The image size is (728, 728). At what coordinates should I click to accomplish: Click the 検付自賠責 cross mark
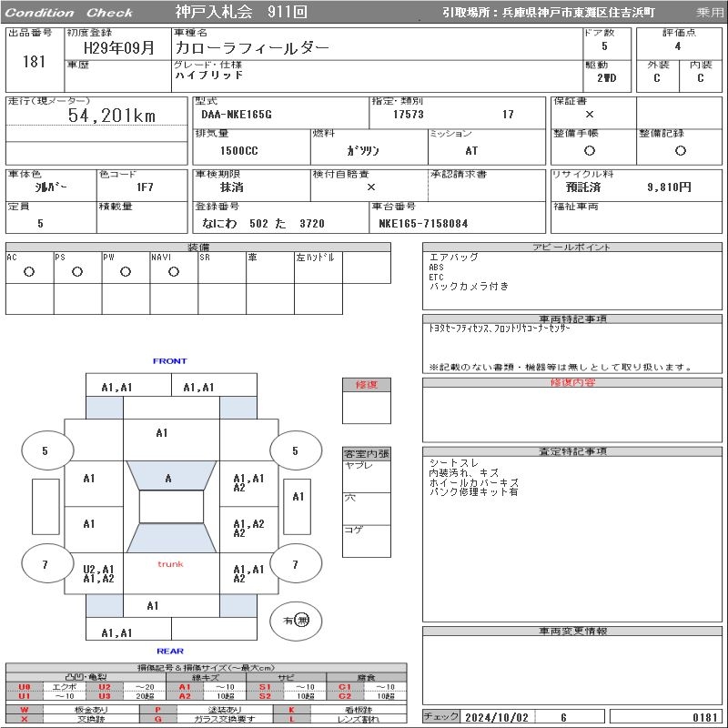[x=371, y=187]
